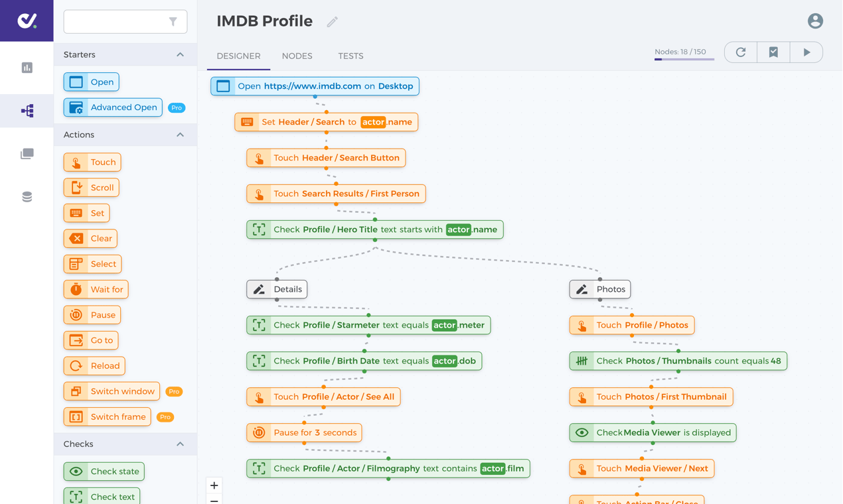The height and width of the screenshot is (504, 843).
Task: Select the Open https://www.imdb.com node
Action: (315, 86)
